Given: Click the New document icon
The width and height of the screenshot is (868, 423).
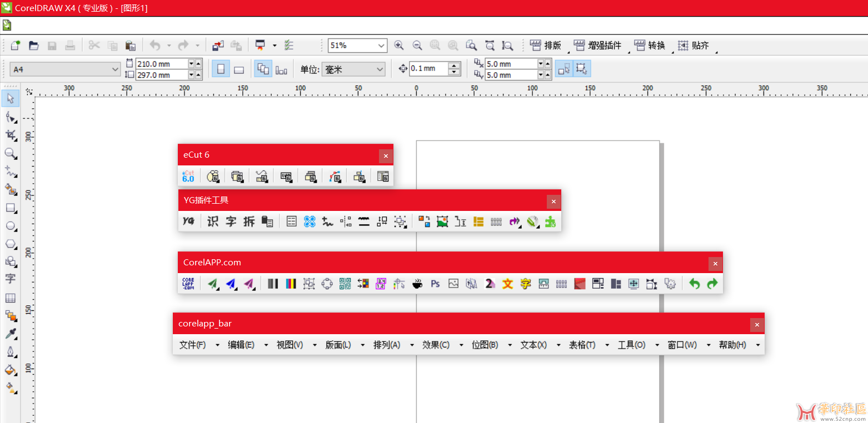Looking at the screenshot, I should coord(16,46).
